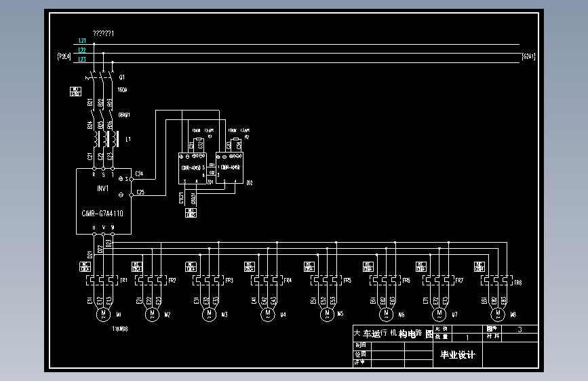Select drawing number 3 in title block
This screenshot has height=381, width=588.
520,329
